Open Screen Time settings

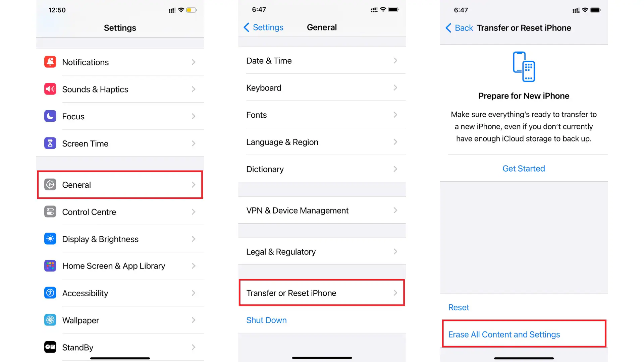coord(119,143)
